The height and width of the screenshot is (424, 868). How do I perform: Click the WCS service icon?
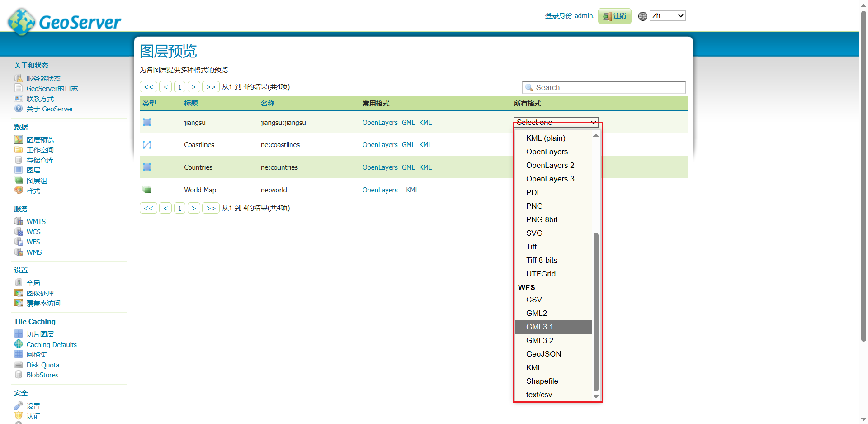click(19, 232)
